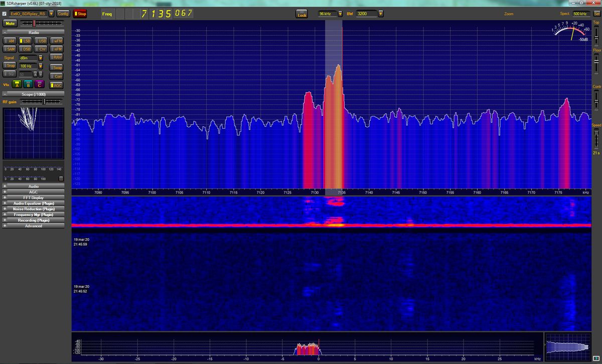Collapse the Scope (/1000) panel
The height and width of the screenshot is (364, 602).
pos(4,94)
